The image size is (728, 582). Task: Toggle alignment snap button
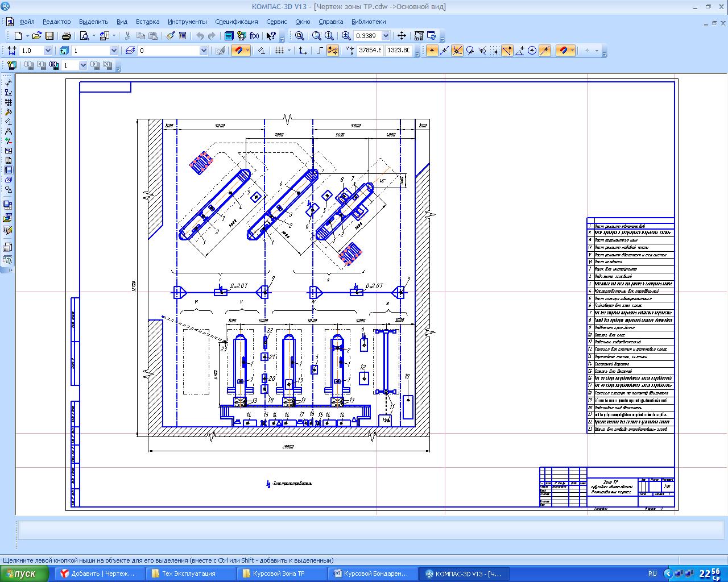pyautogui.click(x=507, y=51)
